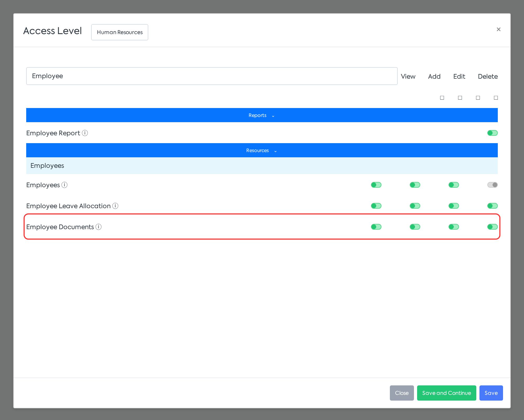Switch off View for Employee Documents
This screenshot has width=524, height=420.
coord(376,227)
